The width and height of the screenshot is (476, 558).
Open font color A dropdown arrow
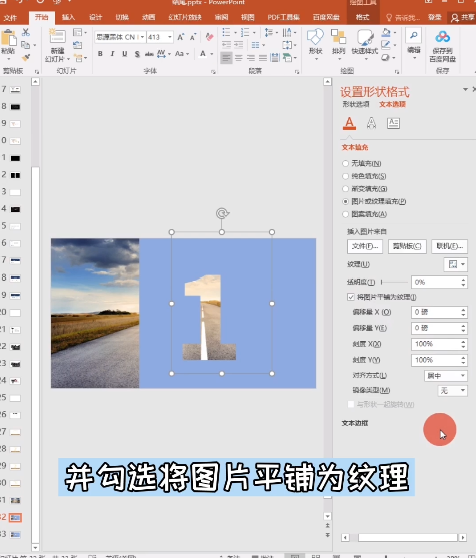tap(212, 54)
